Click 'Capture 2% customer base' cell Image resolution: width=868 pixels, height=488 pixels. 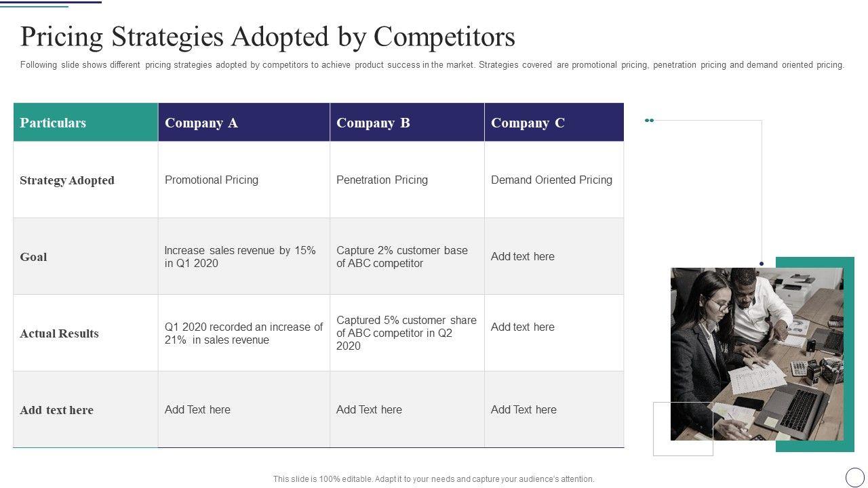402,257
